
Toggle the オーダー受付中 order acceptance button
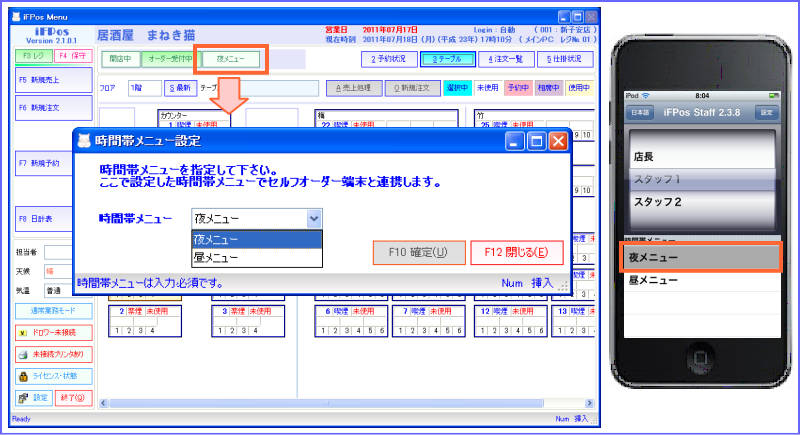click(166, 60)
